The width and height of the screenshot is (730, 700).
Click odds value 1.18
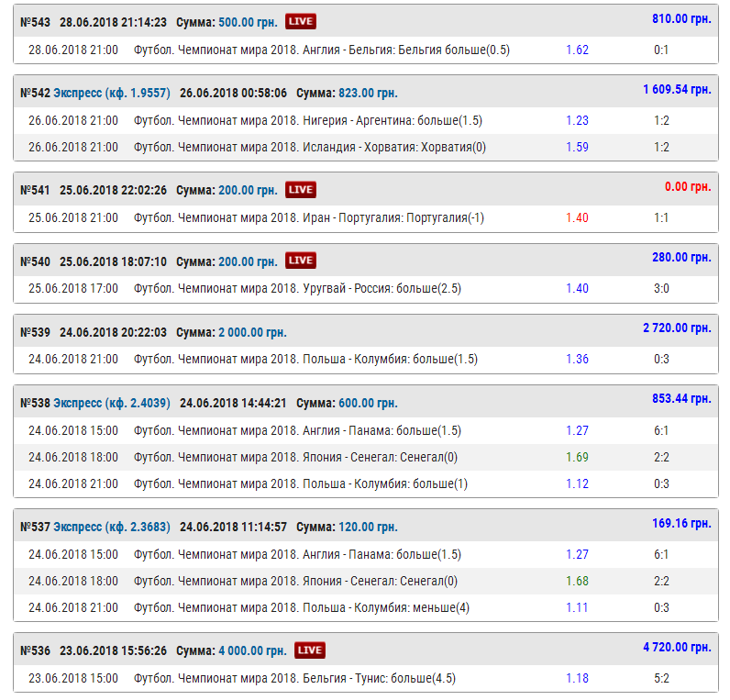[x=577, y=678]
